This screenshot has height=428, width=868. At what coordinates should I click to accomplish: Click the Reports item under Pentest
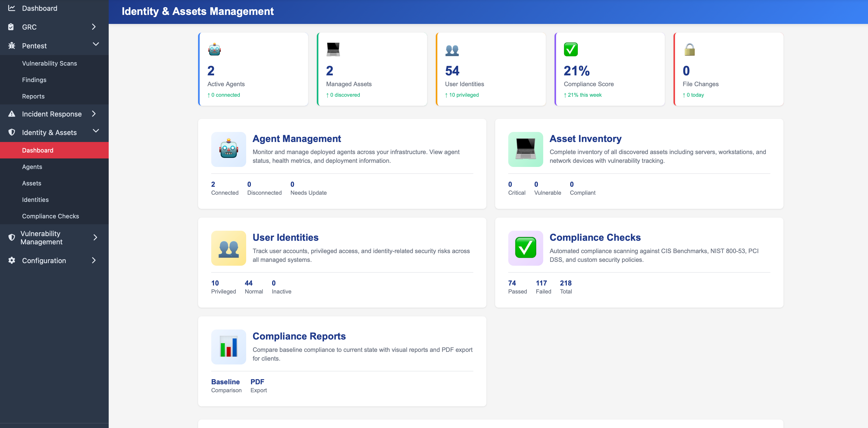tap(33, 96)
